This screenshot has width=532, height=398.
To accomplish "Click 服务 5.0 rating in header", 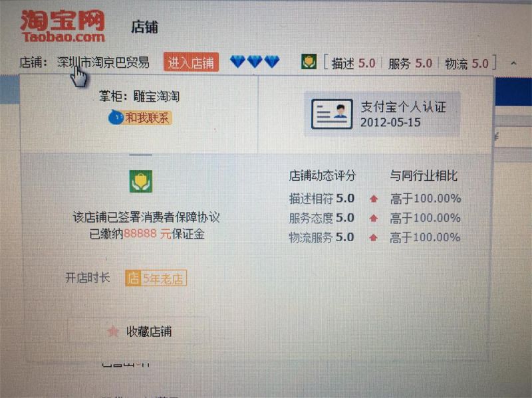I will pos(410,63).
